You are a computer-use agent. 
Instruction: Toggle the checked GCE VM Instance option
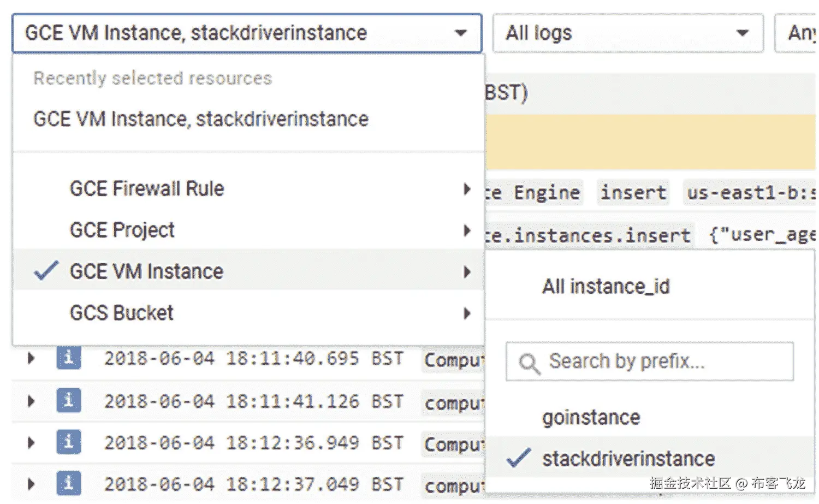point(146,271)
